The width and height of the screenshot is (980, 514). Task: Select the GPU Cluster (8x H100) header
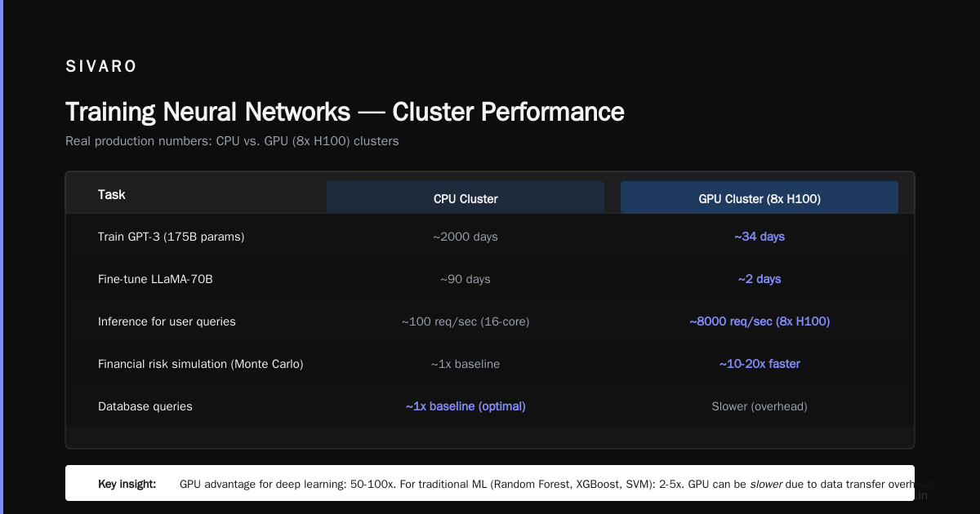tap(759, 198)
